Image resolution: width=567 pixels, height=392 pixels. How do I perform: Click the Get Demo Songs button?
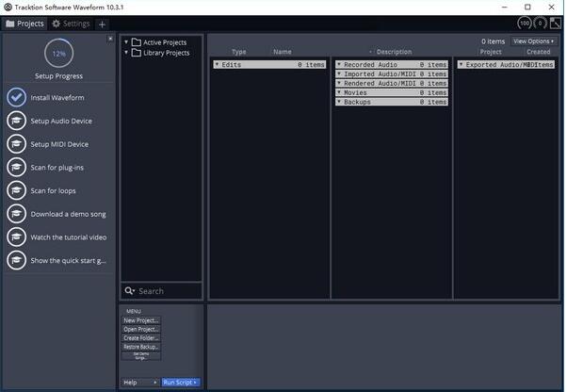click(x=141, y=356)
